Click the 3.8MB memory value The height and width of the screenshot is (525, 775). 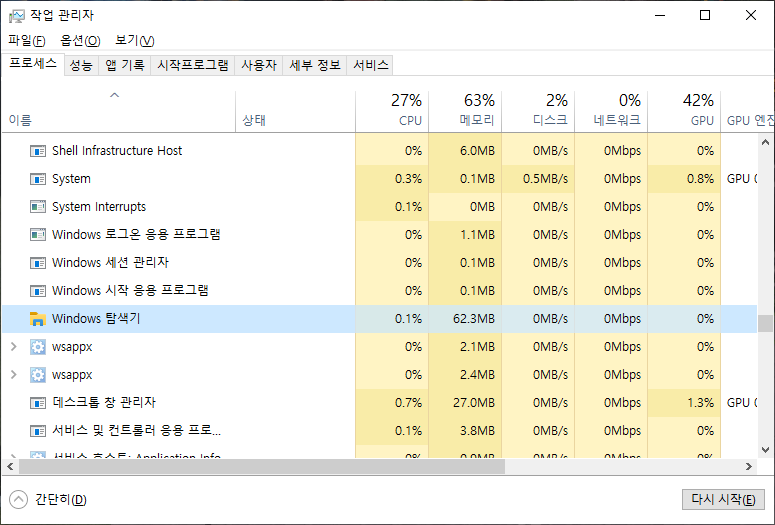[x=477, y=431]
